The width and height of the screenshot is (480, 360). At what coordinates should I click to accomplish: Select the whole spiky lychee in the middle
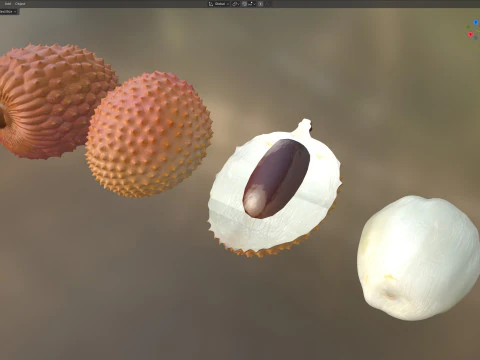pyautogui.click(x=149, y=134)
